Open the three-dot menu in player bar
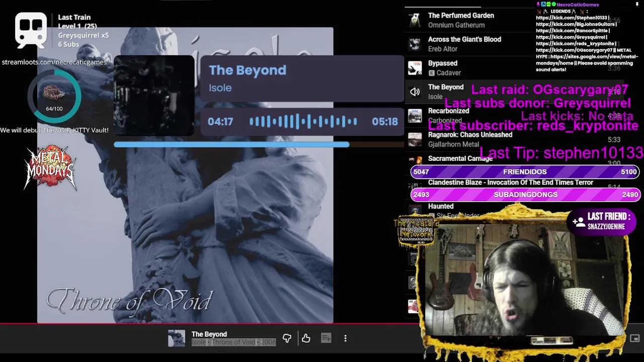This screenshot has height=362, width=644. (x=345, y=338)
